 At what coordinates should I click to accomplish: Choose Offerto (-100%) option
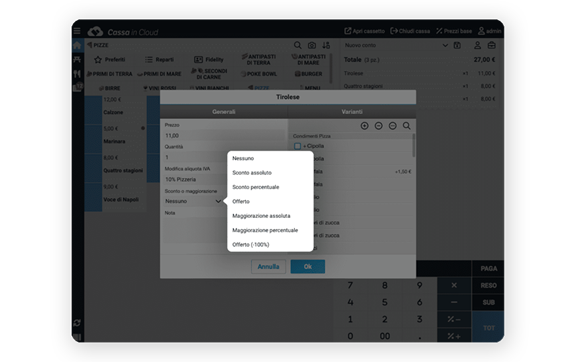coord(251,244)
